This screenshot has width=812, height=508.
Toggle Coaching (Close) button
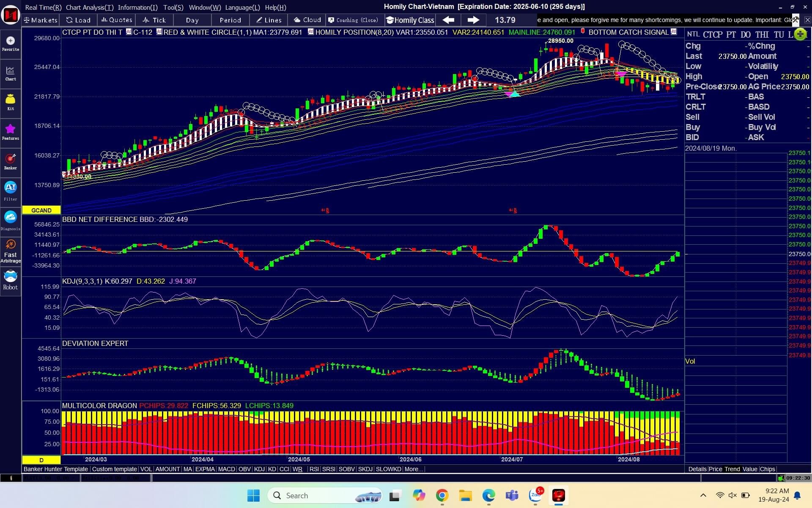(354, 20)
